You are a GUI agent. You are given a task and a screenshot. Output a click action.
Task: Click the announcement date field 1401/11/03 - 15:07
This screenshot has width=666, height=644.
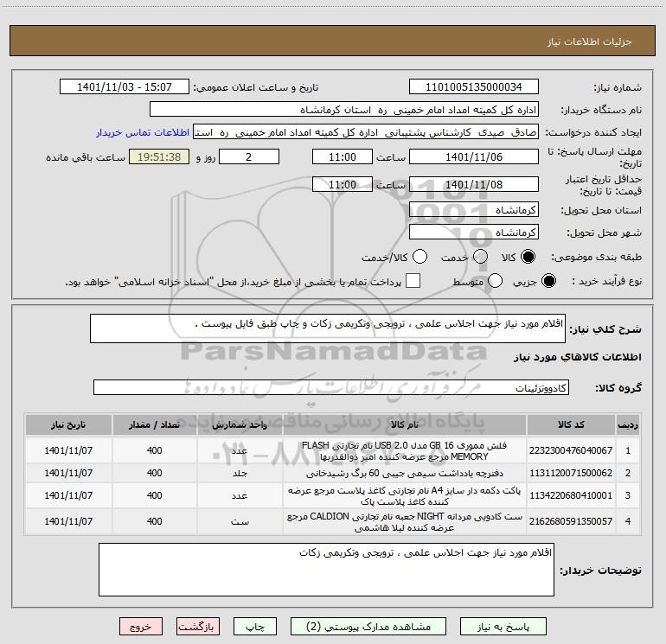(x=125, y=87)
